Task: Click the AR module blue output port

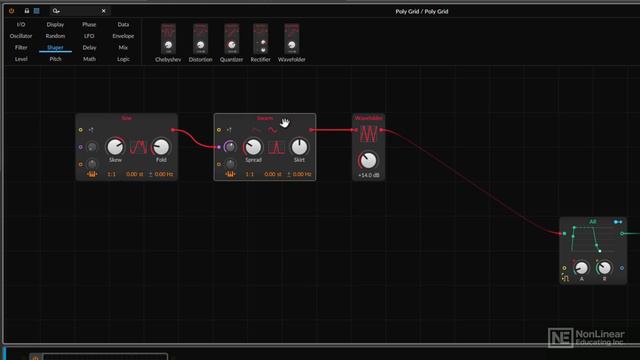Action: click(x=622, y=268)
